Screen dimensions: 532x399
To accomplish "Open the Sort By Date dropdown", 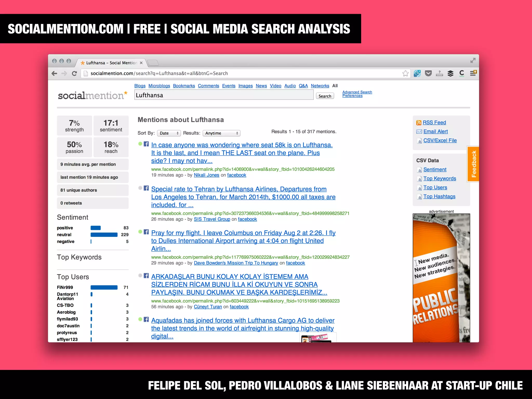I will 169,133.
